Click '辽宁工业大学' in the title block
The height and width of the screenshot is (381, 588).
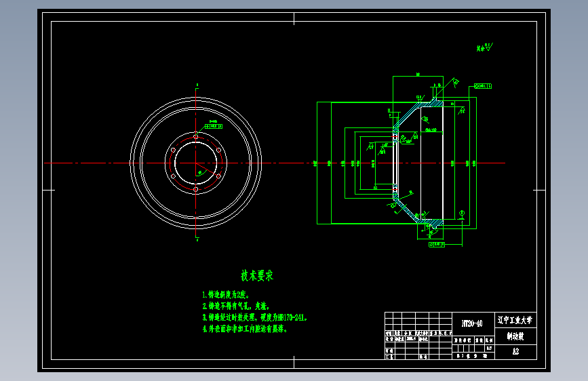(515, 320)
